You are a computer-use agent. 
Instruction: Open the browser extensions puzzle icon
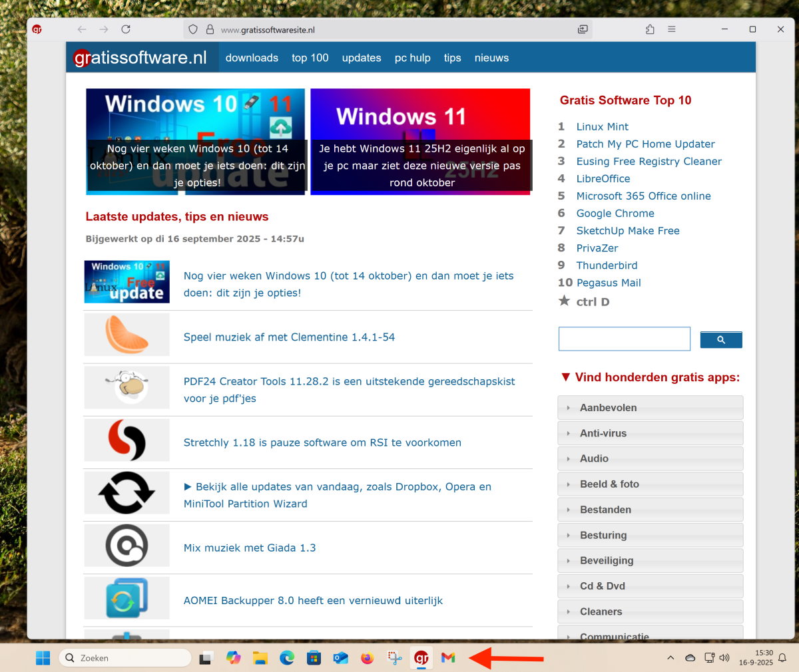[650, 29]
